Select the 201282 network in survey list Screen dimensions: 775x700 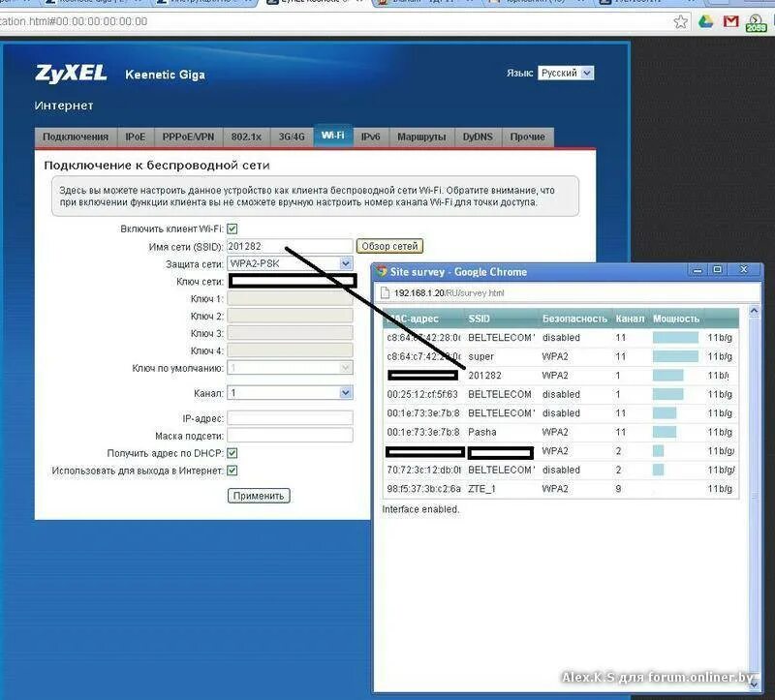tap(561, 376)
